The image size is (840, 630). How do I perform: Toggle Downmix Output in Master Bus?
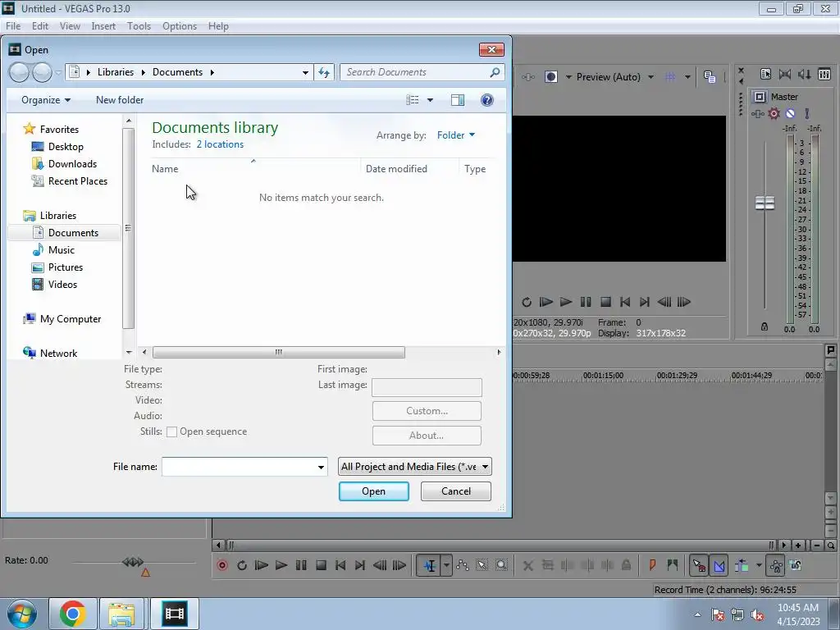[785, 75]
